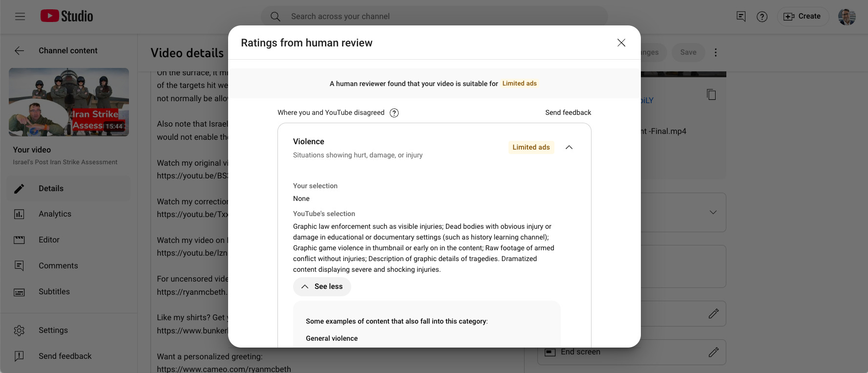
Task: Click the Subtitles icon
Action: [19, 292]
